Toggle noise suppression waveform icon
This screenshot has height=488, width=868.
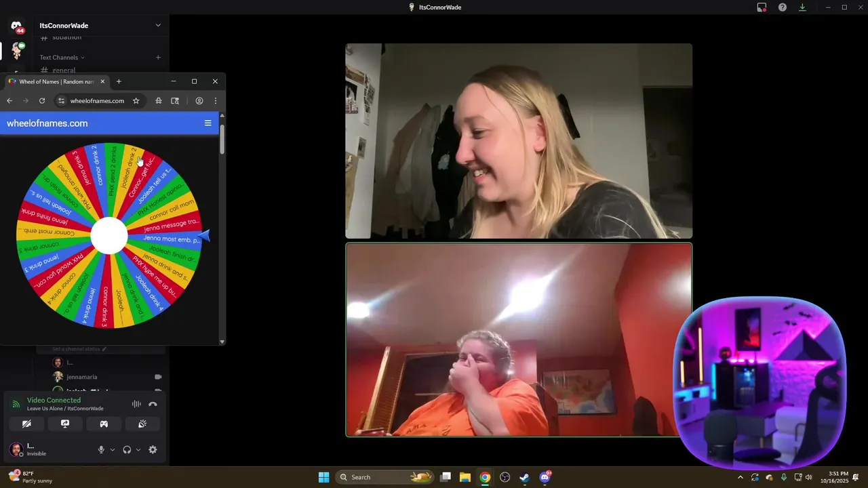click(x=136, y=404)
